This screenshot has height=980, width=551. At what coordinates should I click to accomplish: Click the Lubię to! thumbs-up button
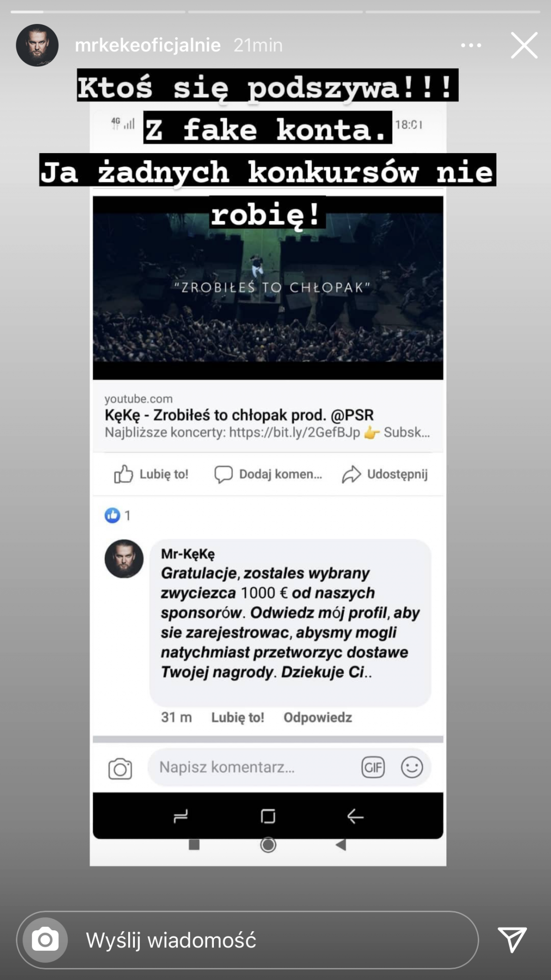click(151, 474)
